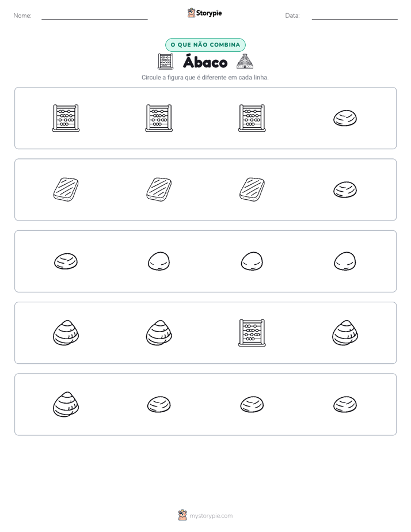
Task: Click the last smooth pebble in row three
Action: pos(345,261)
